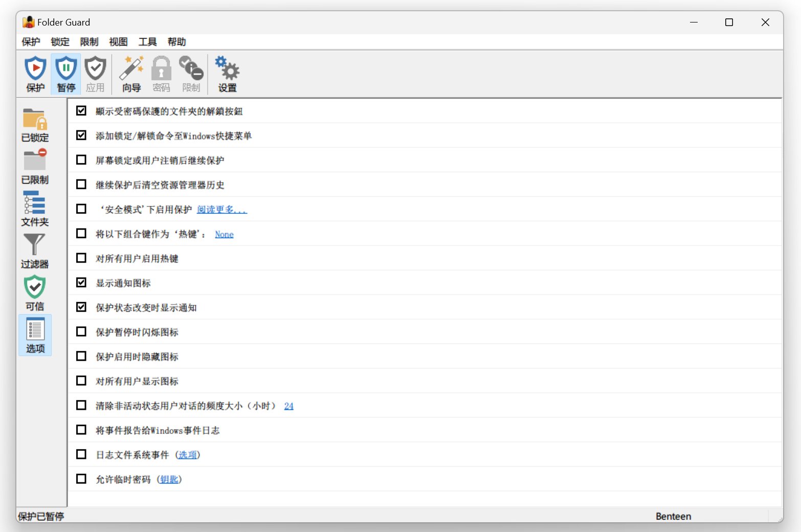Click the 钥匙 link for temporary password
Image resolution: width=801 pixels, height=532 pixels.
pos(169,479)
